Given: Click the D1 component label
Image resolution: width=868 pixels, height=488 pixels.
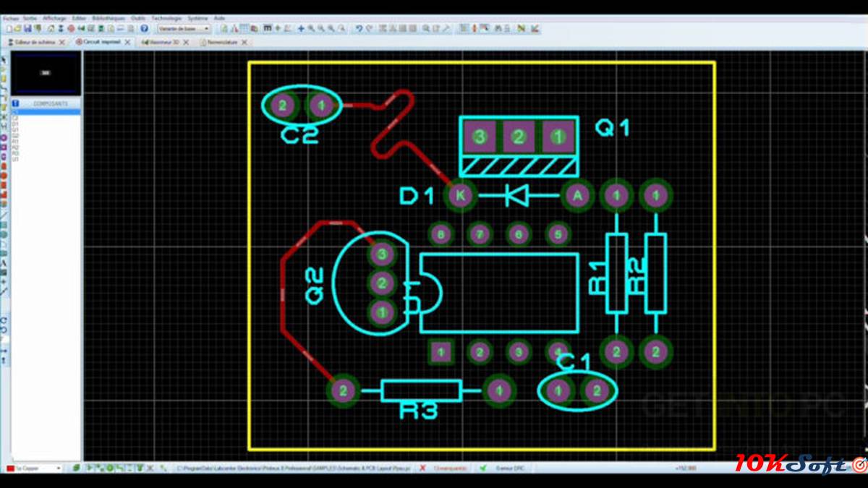Looking at the screenshot, I should 416,196.
